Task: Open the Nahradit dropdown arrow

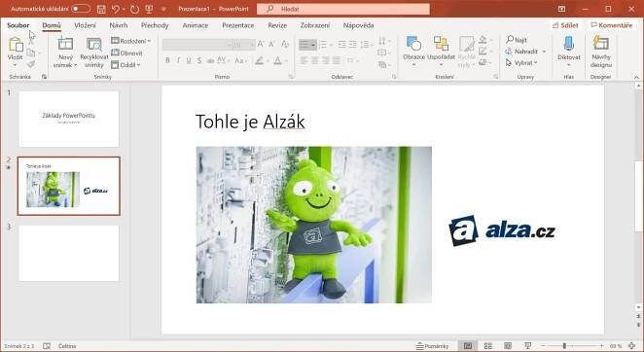Action: [544, 52]
